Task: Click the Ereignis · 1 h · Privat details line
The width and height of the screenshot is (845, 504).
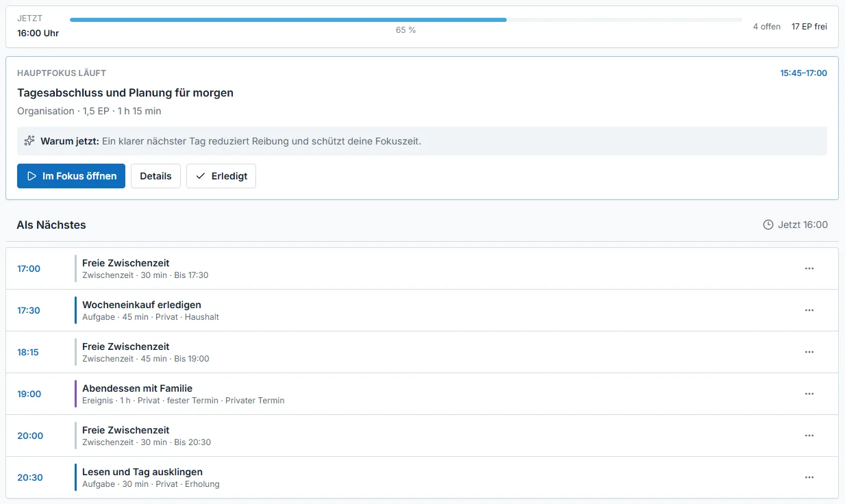Action: [x=183, y=401]
